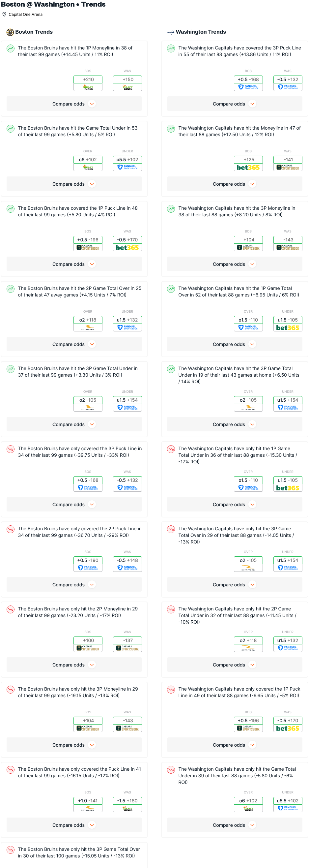The width and height of the screenshot is (309, 868).
Task: Select the Boston +210 odds button
Action: pos(88,79)
